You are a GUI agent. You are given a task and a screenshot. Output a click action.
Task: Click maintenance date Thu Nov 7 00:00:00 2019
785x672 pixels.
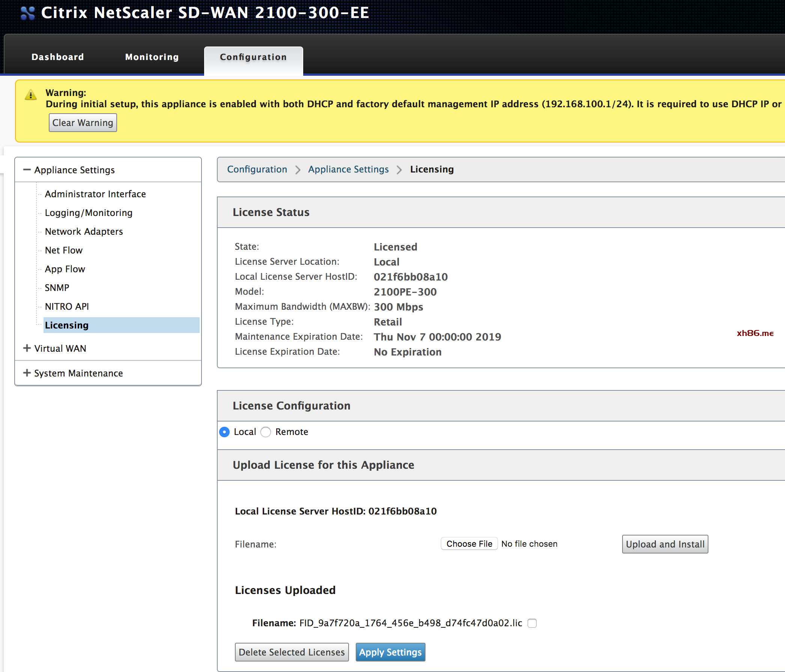coord(438,337)
